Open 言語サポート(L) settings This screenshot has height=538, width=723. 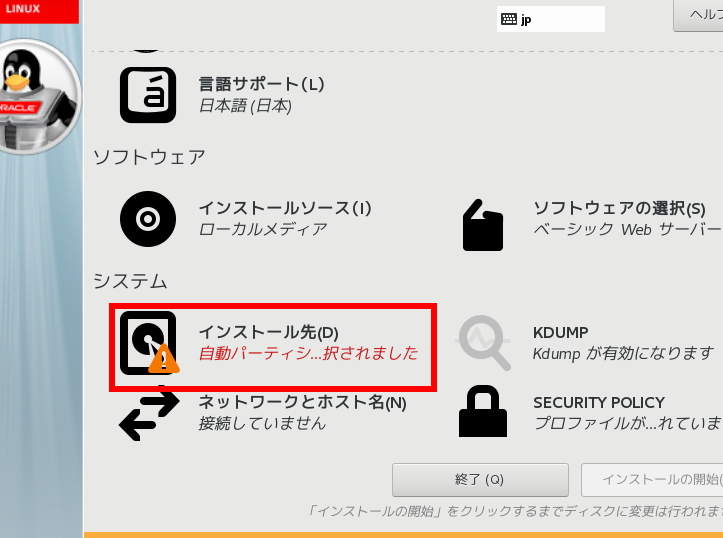coord(261,84)
